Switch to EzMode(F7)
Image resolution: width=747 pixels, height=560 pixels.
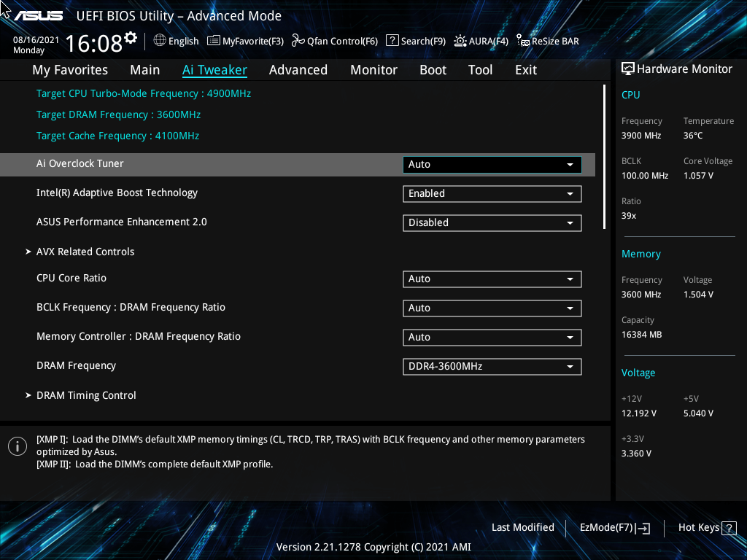(x=615, y=528)
